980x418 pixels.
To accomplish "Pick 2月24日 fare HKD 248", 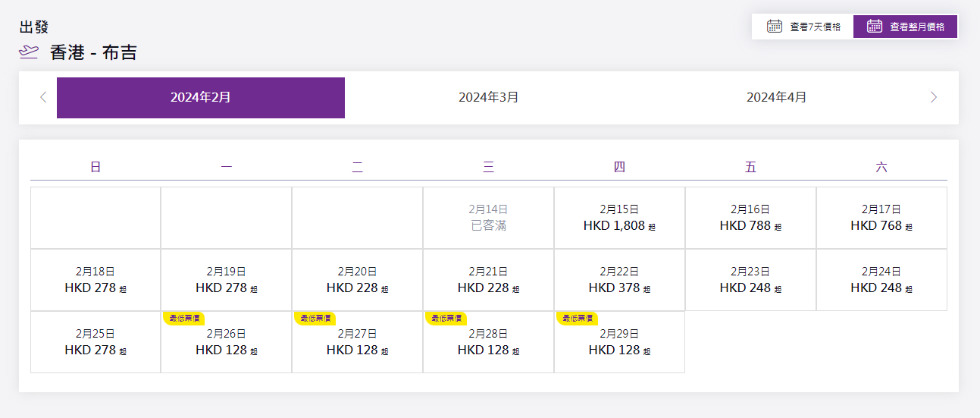I will [881, 280].
